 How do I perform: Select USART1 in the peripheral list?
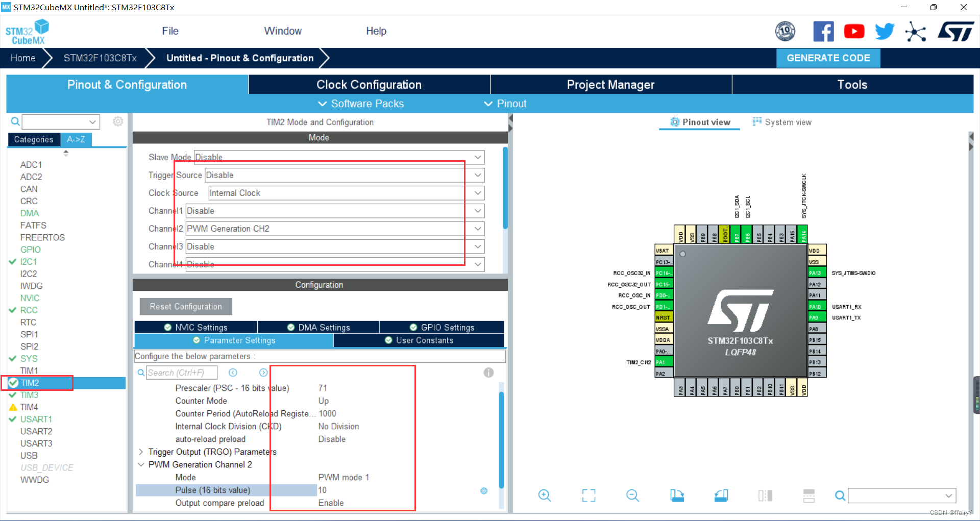pyautogui.click(x=36, y=419)
